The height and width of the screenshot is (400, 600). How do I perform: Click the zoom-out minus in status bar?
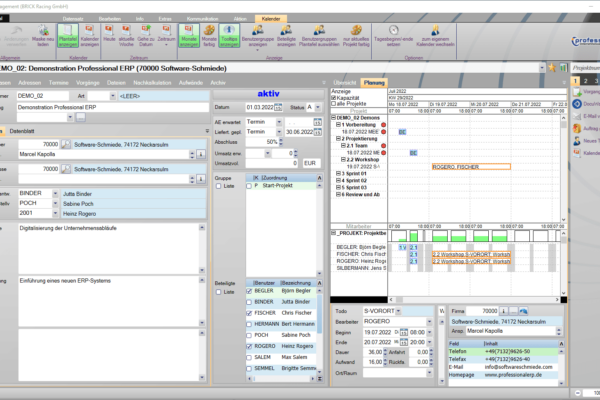click(577, 393)
